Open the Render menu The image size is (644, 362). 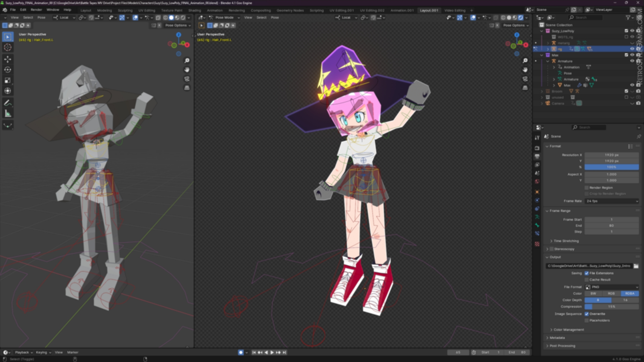pyautogui.click(x=37, y=10)
